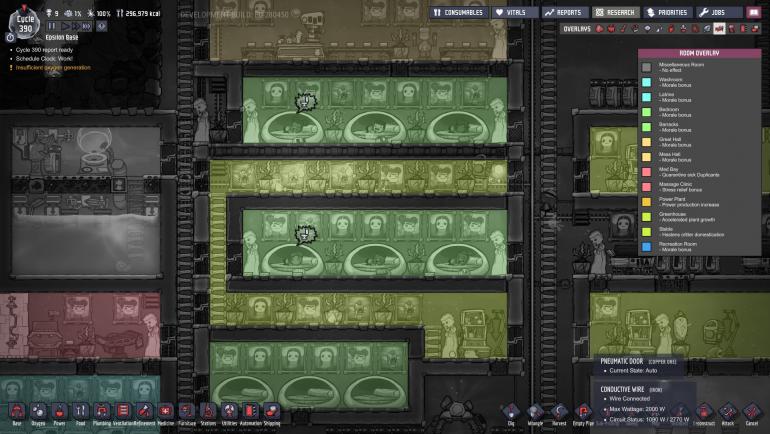
Task: Click the Cycle 390 report ready notification
Action: 44,50
